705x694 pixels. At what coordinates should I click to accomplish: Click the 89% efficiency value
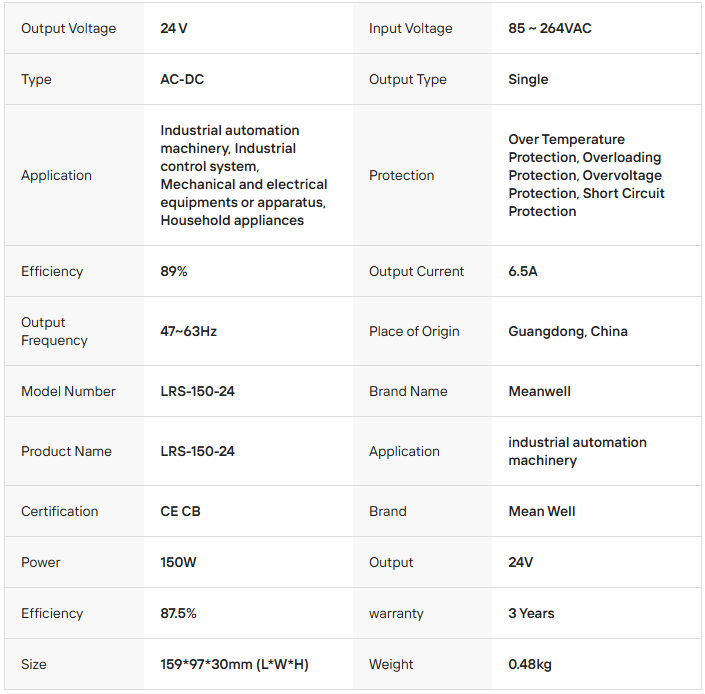(x=174, y=271)
